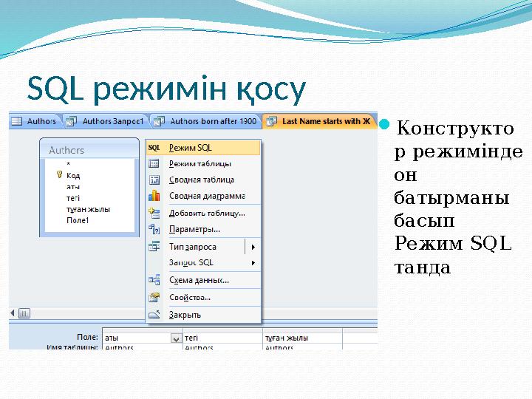Click the horizontal scrollbar thumb
532x399 pixels.
coord(24,313)
